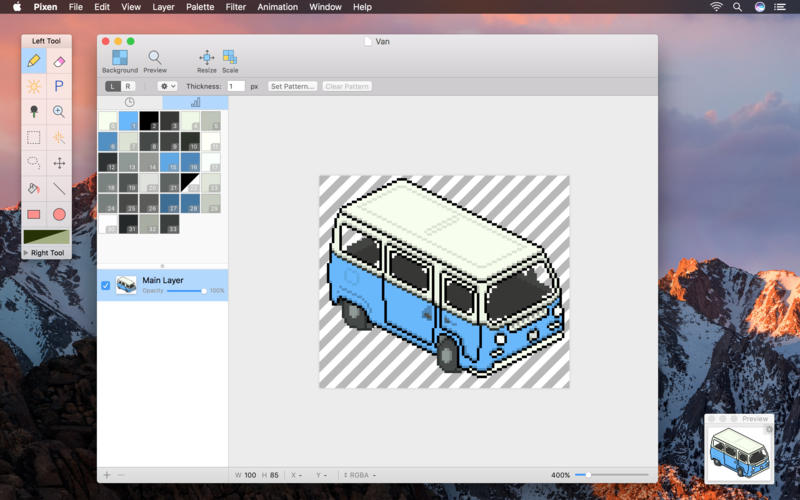Open the Palette menu
Image resolution: width=800 pixels, height=500 pixels.
click(200, 7)
